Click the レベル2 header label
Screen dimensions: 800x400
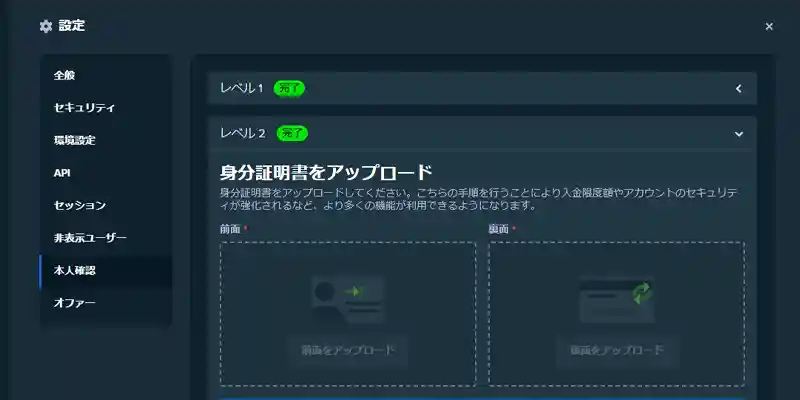241,132
